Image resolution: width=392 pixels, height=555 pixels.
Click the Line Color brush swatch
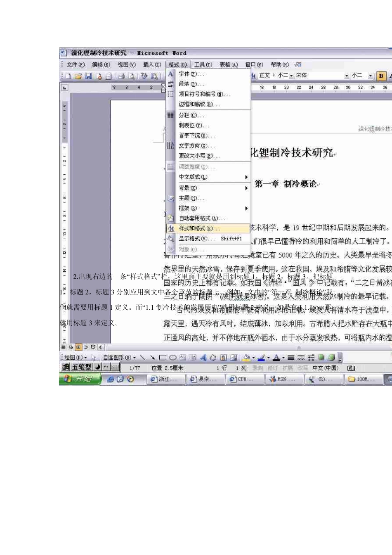[261, 358]
